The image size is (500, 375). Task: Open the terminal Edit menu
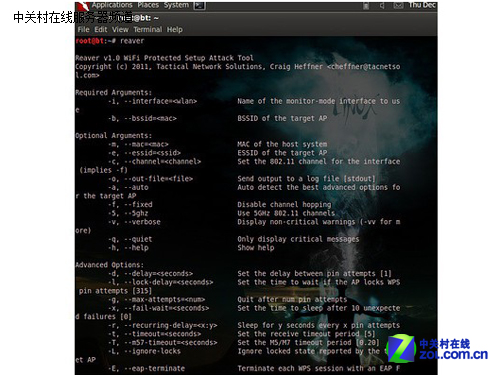click(x=101, y=30)
